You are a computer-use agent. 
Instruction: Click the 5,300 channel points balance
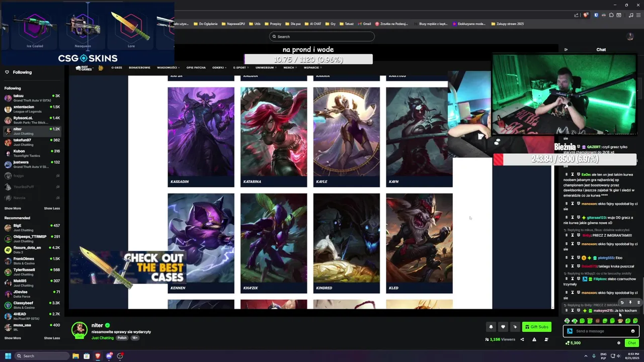(573, 343)
